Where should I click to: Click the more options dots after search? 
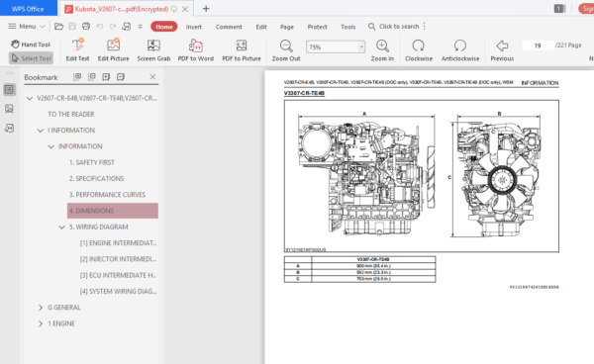tap(425, 26)
